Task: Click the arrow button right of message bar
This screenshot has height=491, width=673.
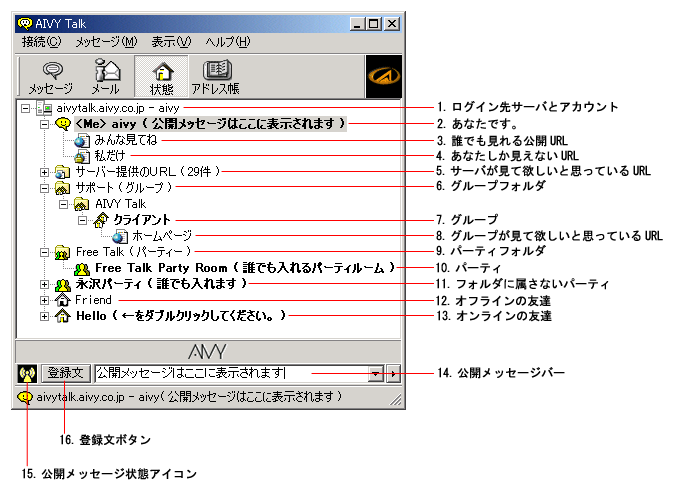Action: coord(394,374)
